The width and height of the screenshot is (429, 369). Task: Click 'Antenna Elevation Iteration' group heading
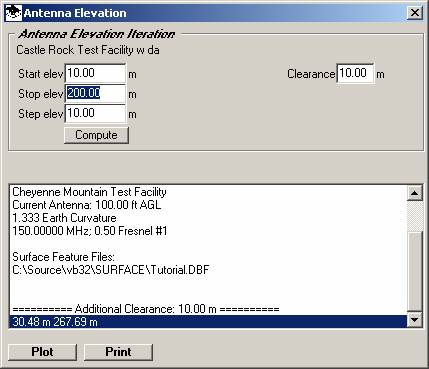coord(97,34)
